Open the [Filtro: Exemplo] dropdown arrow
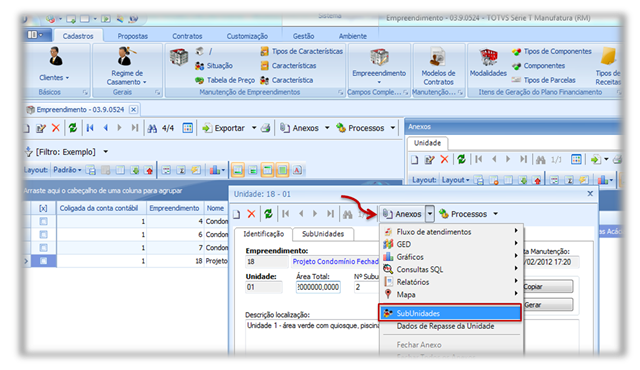The width and height of the screenshot is (640, 370). coord(106,152)
